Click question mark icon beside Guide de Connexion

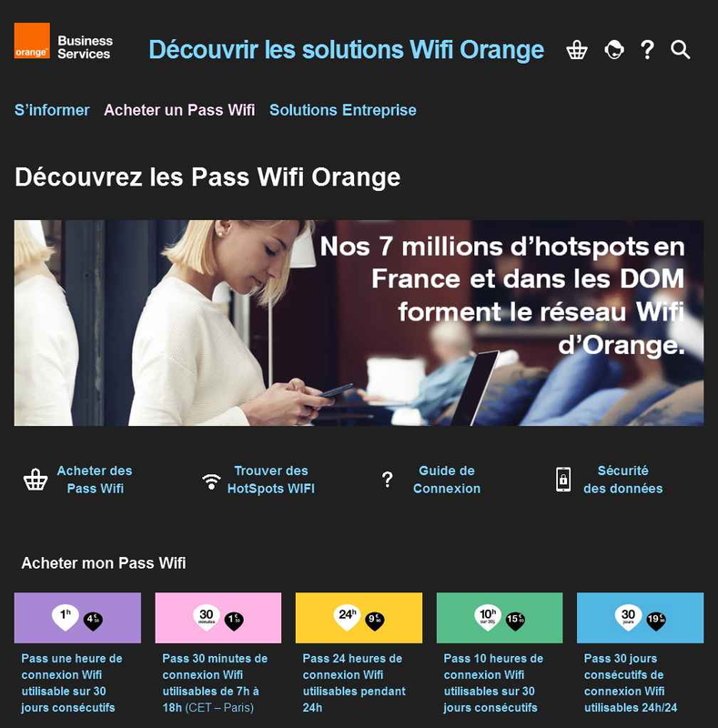[387, 480]
